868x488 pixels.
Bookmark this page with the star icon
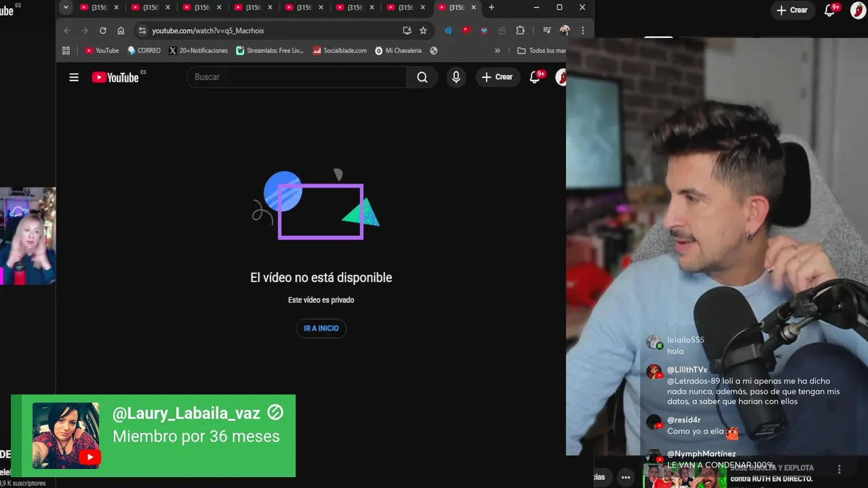coord(423,30)
